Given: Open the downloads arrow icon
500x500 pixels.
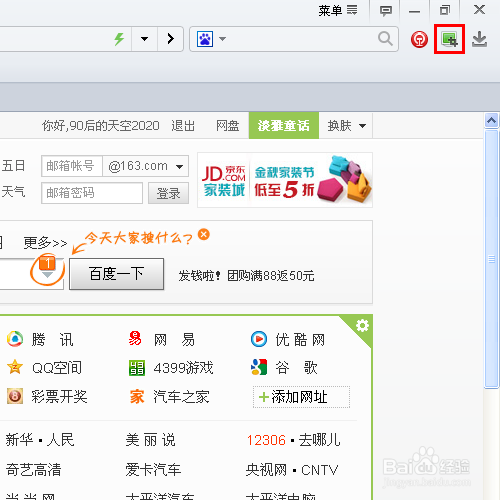Looking at the screenshot, I should (x=479, y=39).
